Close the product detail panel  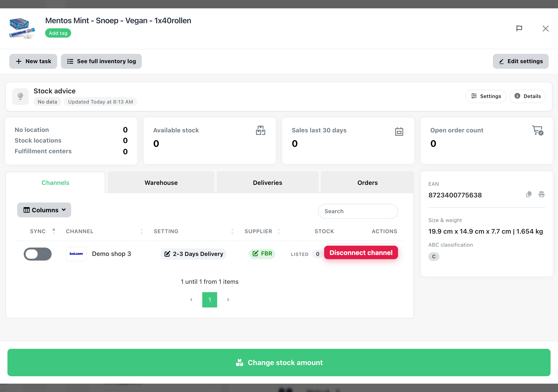pos(545,28)
